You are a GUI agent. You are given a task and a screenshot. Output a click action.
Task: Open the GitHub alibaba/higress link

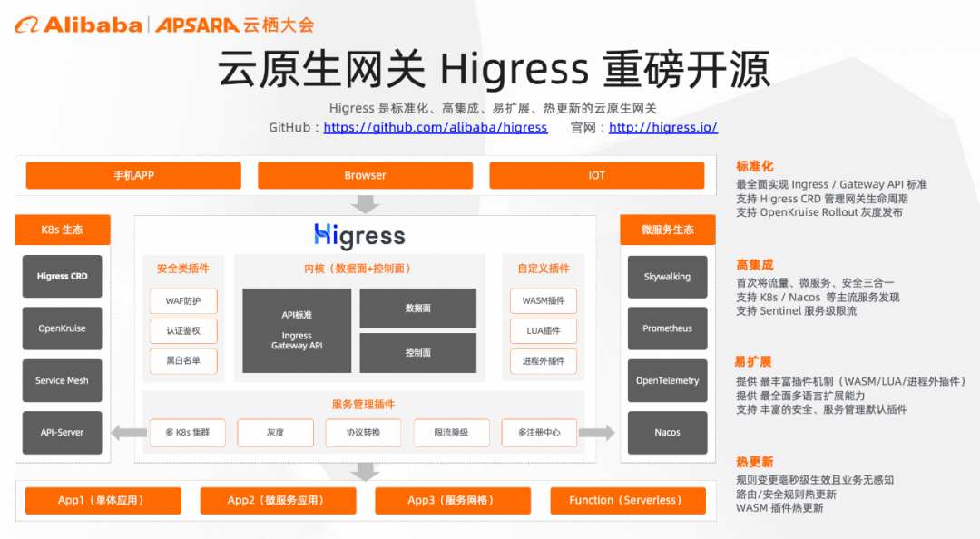click(435, 128)
